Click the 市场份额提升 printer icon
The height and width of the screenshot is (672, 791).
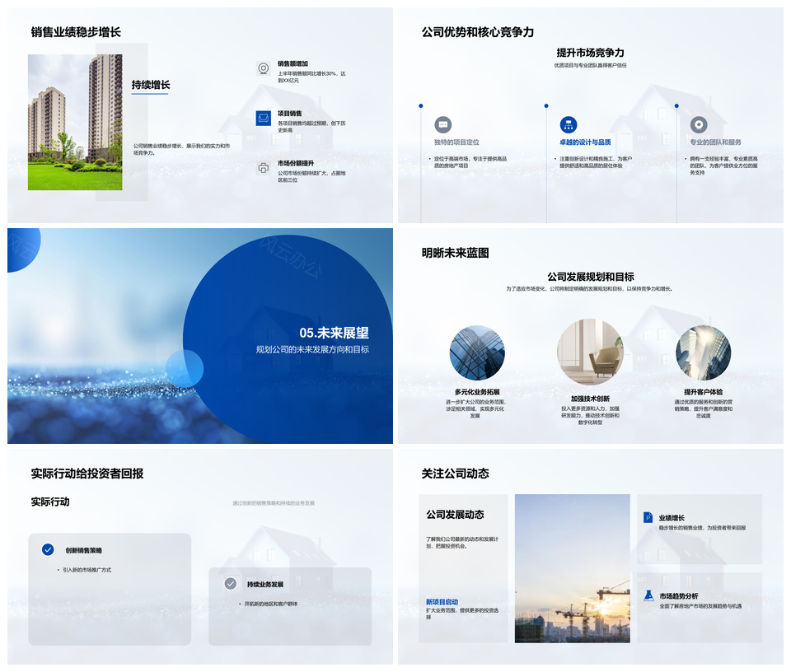(263, 168)
